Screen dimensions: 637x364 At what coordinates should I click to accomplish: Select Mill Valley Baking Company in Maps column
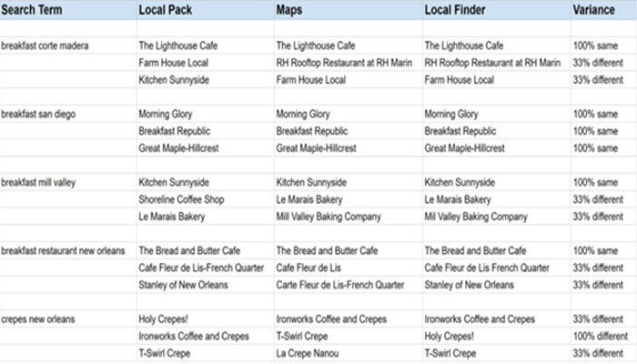pyautogui.click(x=329, y=217)
